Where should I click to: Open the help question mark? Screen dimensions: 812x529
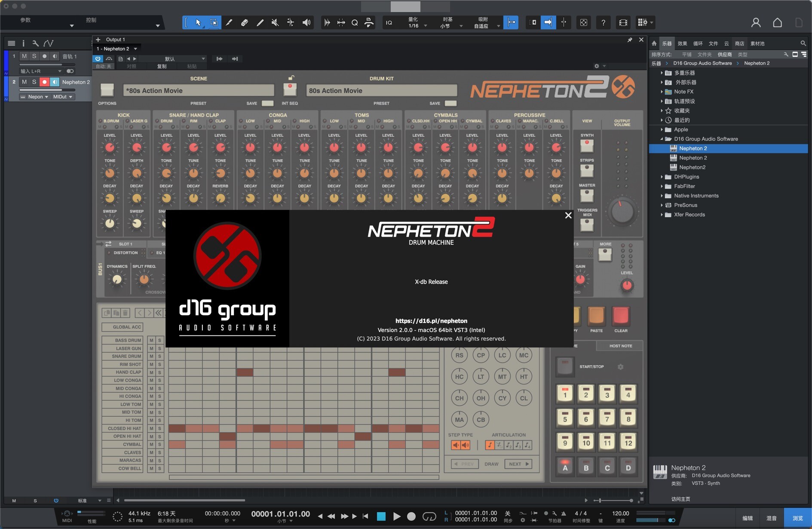[x=604, y=22]
